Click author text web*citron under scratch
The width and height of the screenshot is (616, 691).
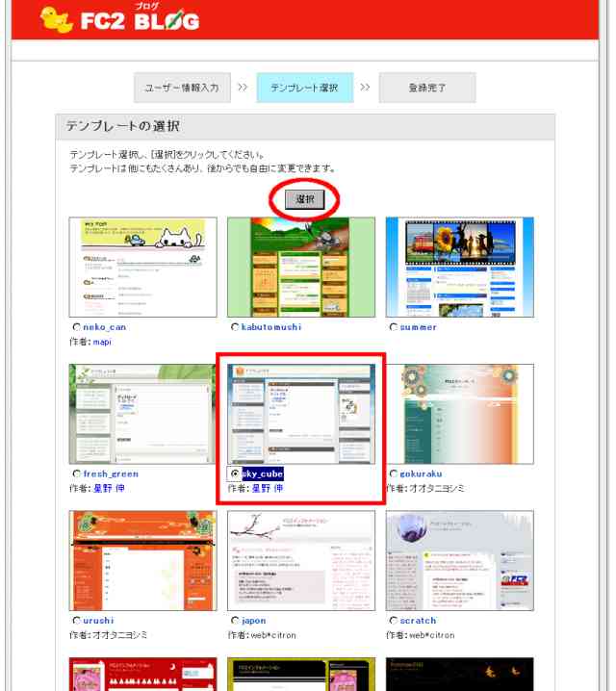click(x=432, y=635)
